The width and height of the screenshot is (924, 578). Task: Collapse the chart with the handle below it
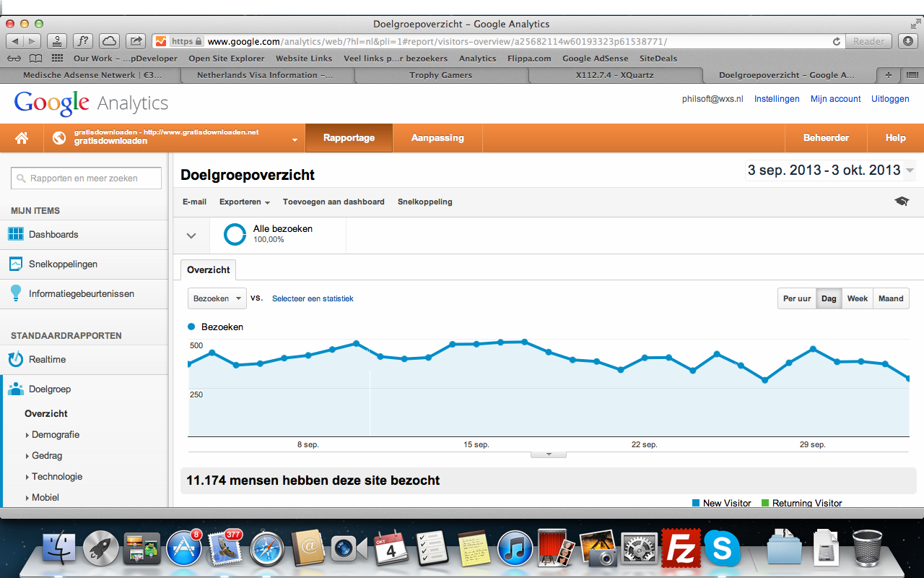[x=548, y=454]
